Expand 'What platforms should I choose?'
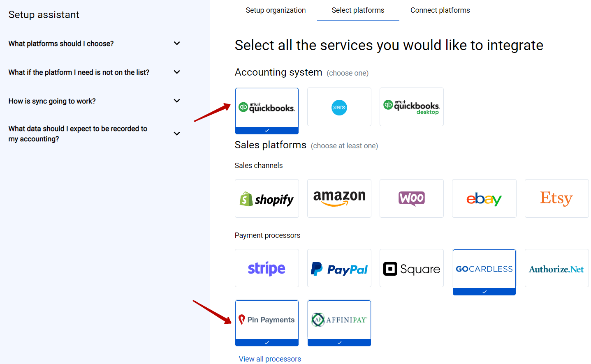 tap(94, 43)
